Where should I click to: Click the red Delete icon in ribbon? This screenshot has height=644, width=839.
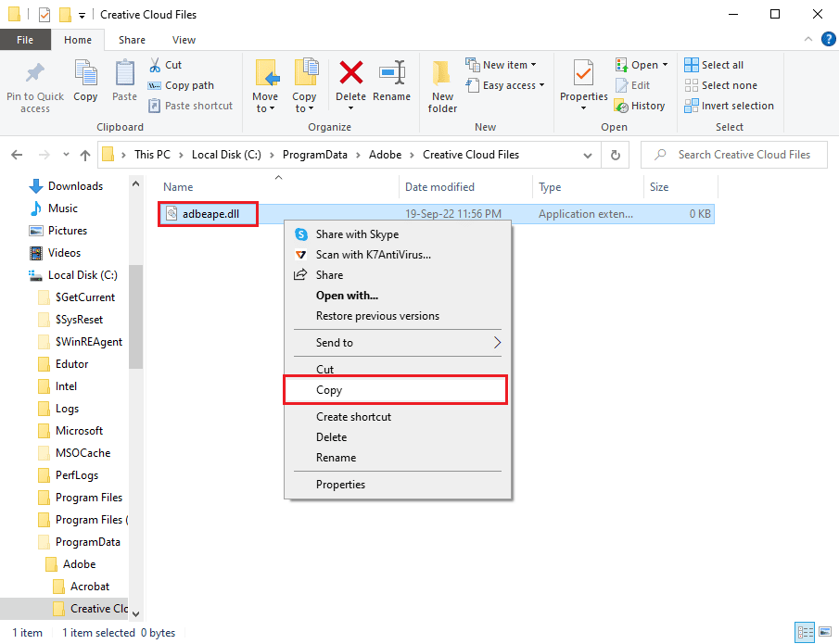[x=351, y=73]
